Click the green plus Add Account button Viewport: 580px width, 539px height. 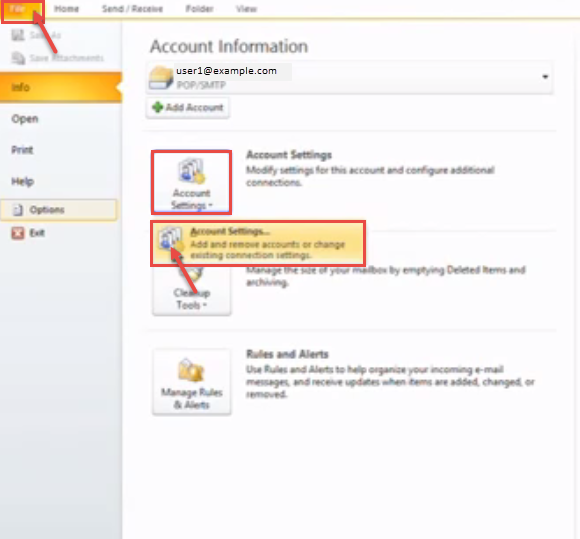coord(188,108)
